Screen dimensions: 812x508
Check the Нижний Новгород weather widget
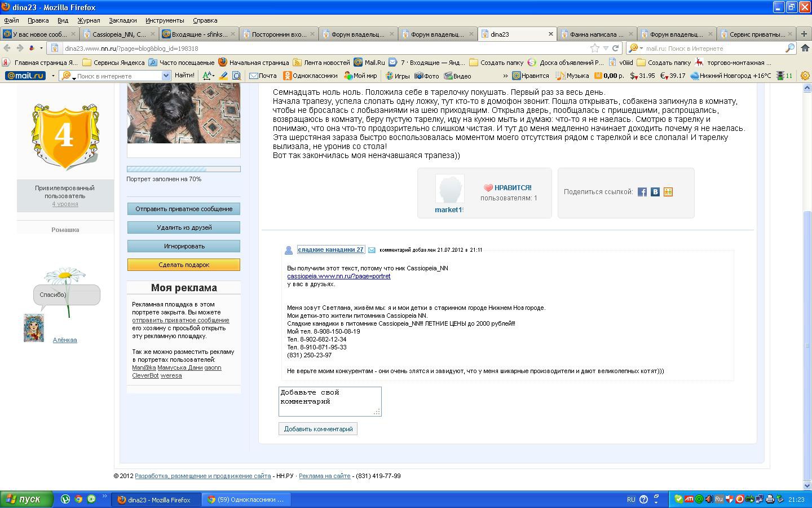pos(731,76)
